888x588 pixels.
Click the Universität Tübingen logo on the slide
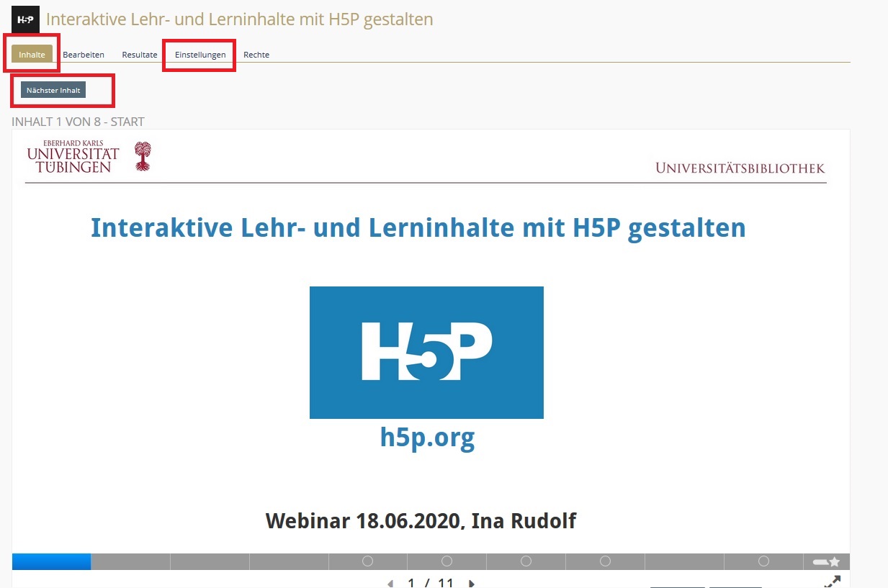89,157
